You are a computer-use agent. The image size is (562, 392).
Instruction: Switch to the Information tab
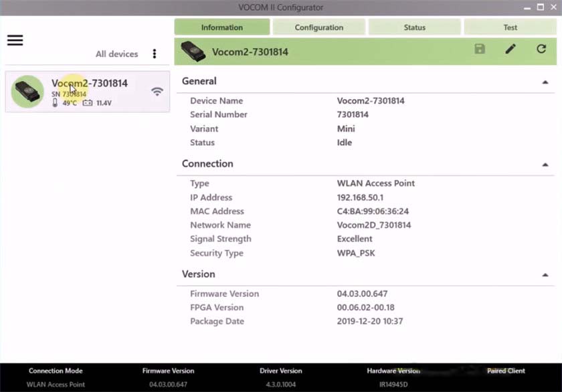222,27
